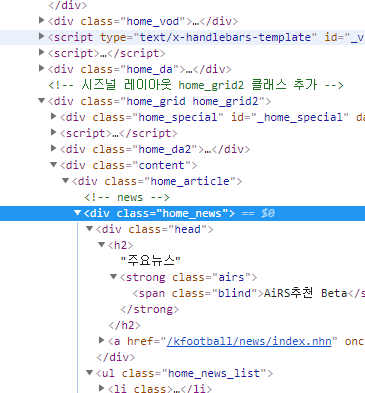Collapse the content div node
Viewport: 365px width, 393px height.
tap(53, 164)
